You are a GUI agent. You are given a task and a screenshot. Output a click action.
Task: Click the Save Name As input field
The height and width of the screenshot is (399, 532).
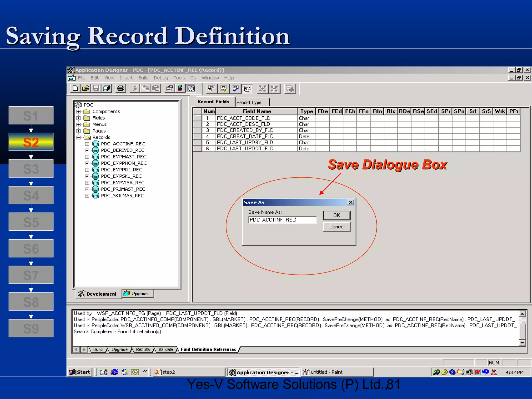tap(283, 220)
